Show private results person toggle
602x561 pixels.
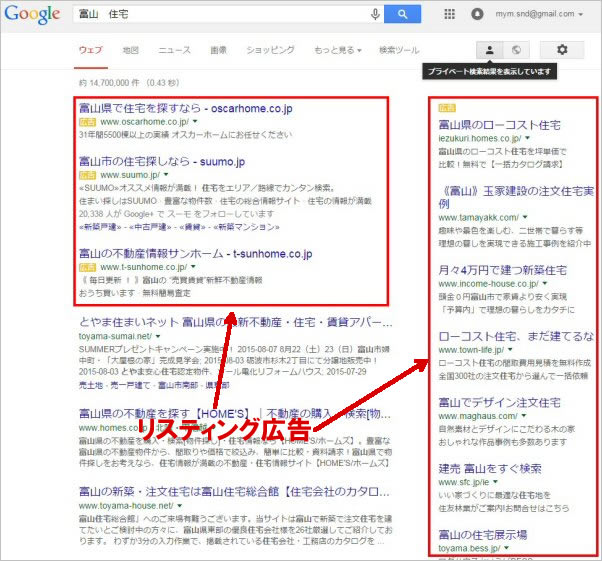(490, 50)
